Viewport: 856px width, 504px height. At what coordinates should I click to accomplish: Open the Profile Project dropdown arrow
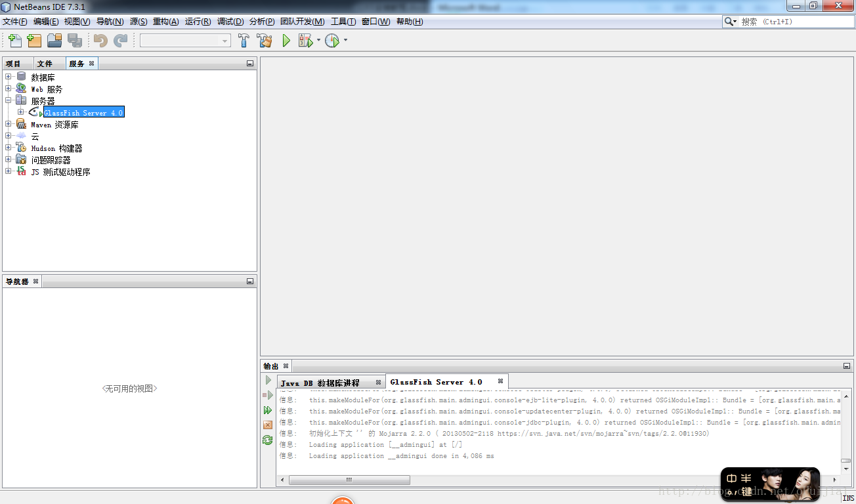point(345,41)
